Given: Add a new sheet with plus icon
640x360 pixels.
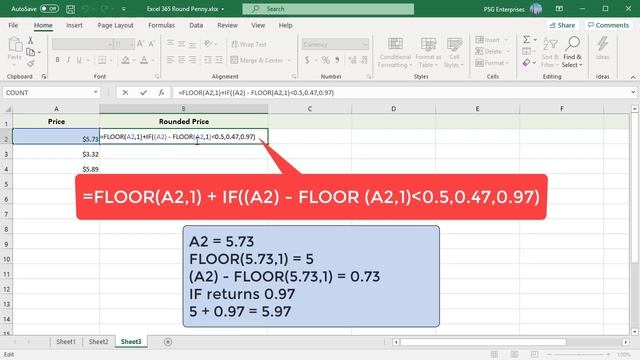Looking at the screenshot, I should (x=168, y=342).
